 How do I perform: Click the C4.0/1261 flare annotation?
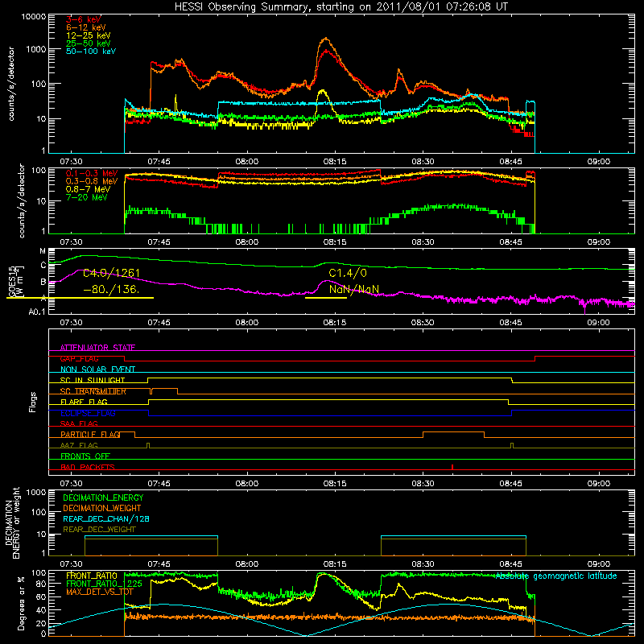111,273
